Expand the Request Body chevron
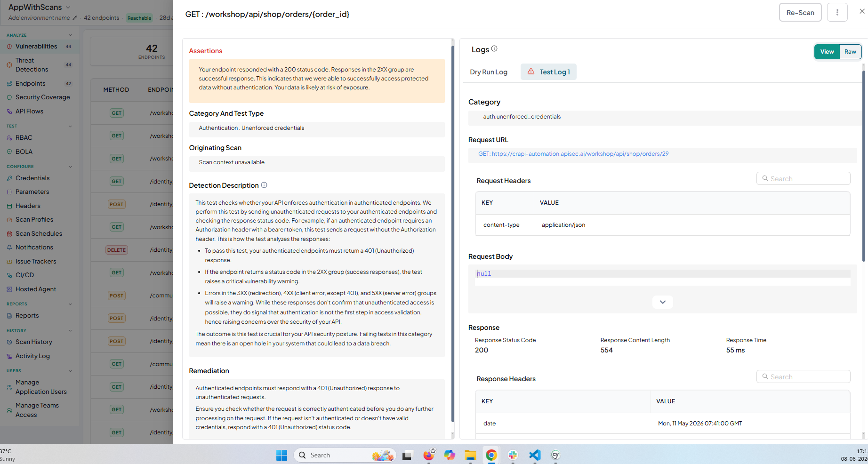 (x=662, y=302)
